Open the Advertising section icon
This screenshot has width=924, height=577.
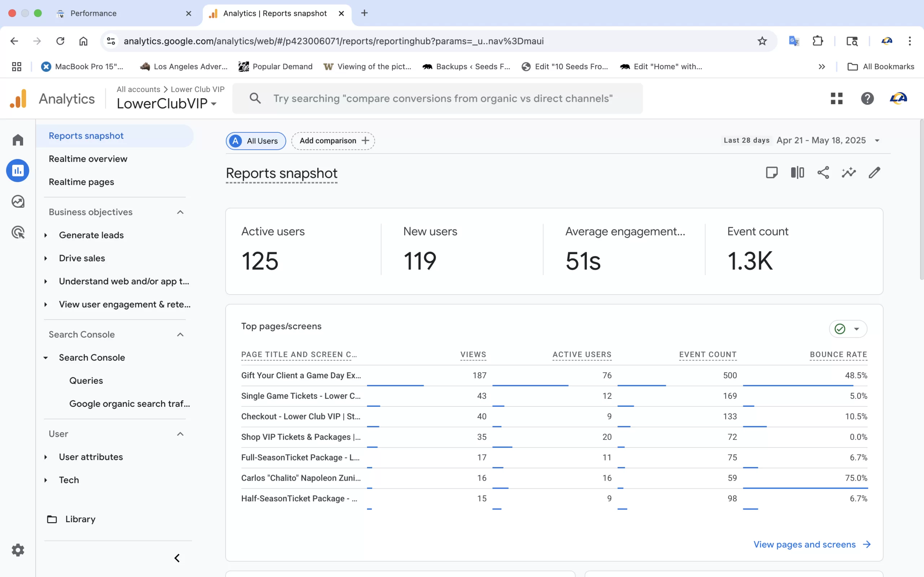tap(18, 232)
